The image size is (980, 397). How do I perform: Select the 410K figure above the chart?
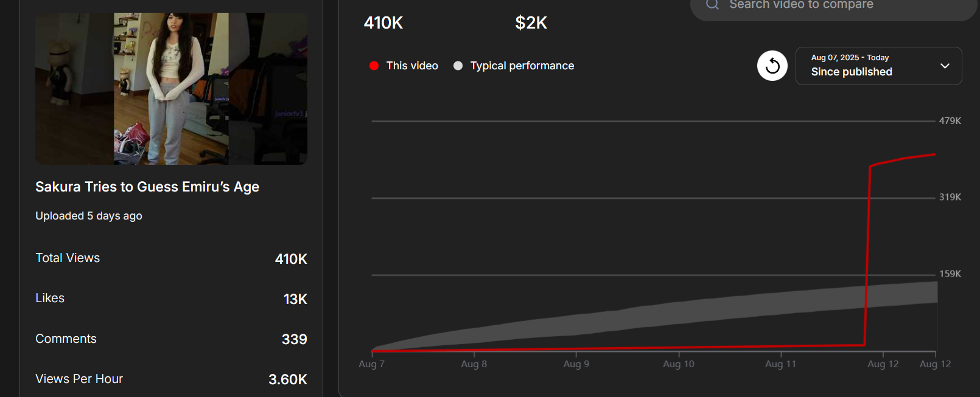(x=383, y=23)
